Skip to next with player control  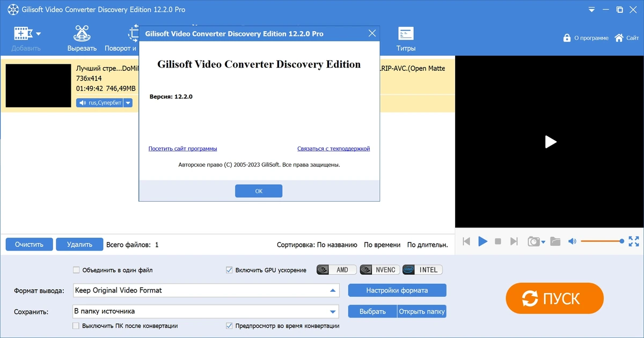[x=514, y=241]
